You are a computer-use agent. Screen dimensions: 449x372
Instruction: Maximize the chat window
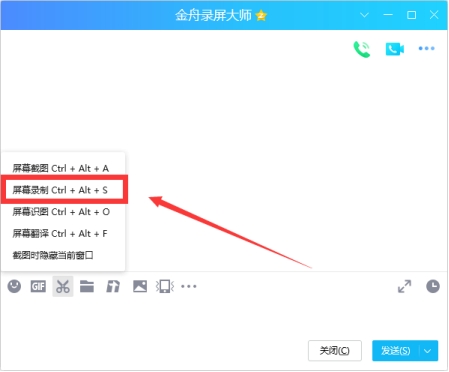tap(411, 15)
